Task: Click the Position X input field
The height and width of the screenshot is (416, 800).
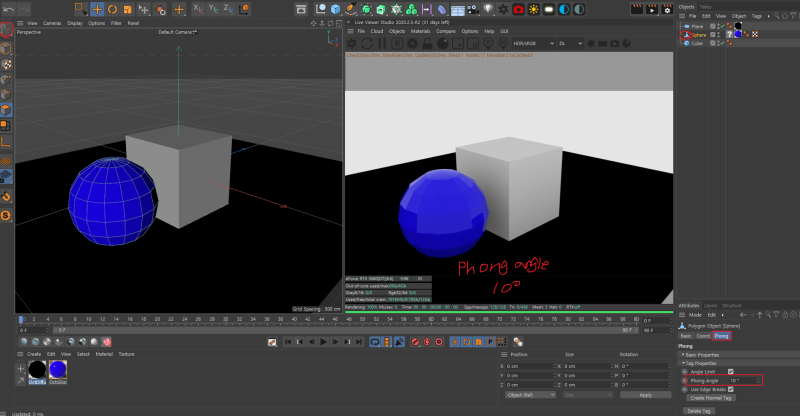Action: pyautogui.click(x=530, y=366)
